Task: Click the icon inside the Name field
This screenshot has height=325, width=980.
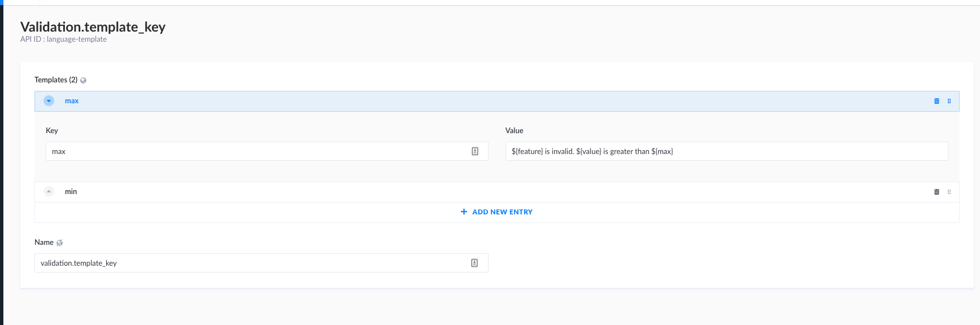Action: coord(474,263)
